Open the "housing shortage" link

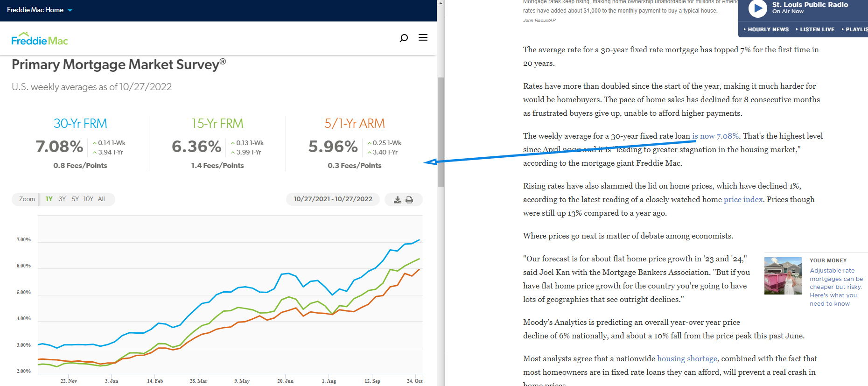687,358
